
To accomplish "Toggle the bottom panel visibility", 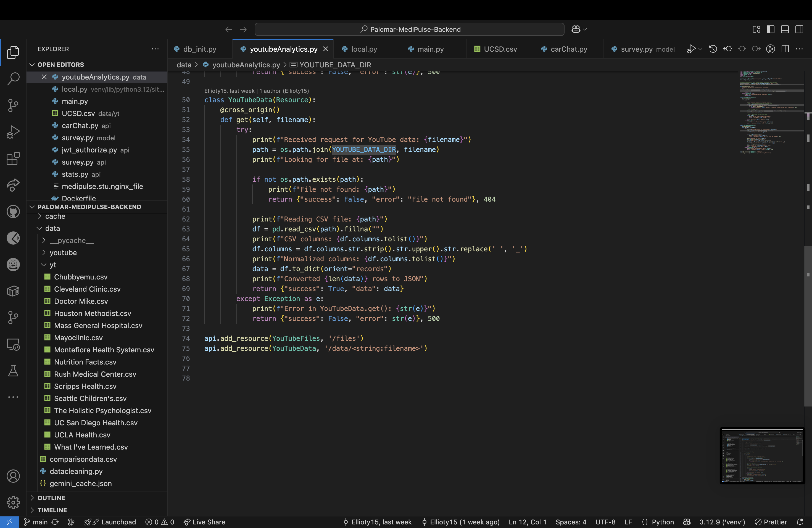I will coord(785,29).
